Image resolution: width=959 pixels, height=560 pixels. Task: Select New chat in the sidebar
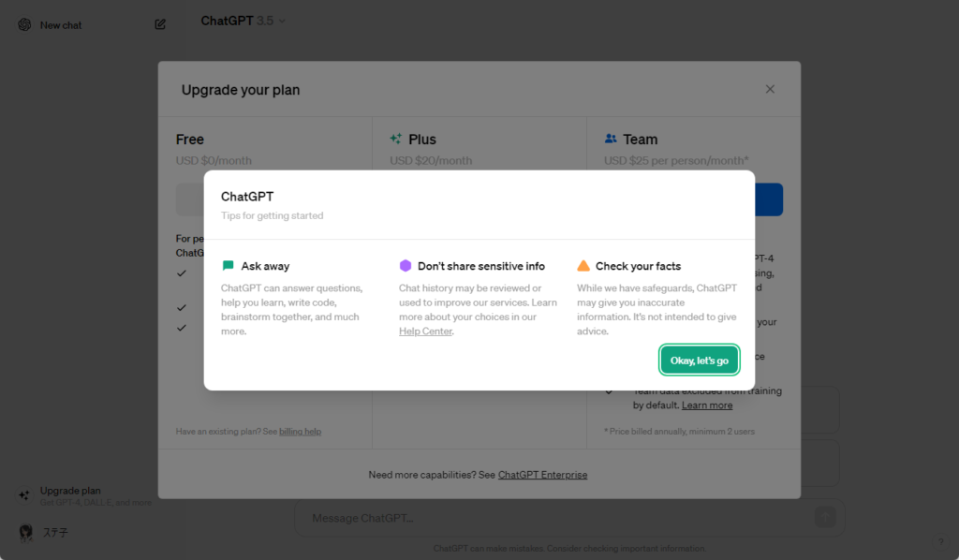[61, 25]
